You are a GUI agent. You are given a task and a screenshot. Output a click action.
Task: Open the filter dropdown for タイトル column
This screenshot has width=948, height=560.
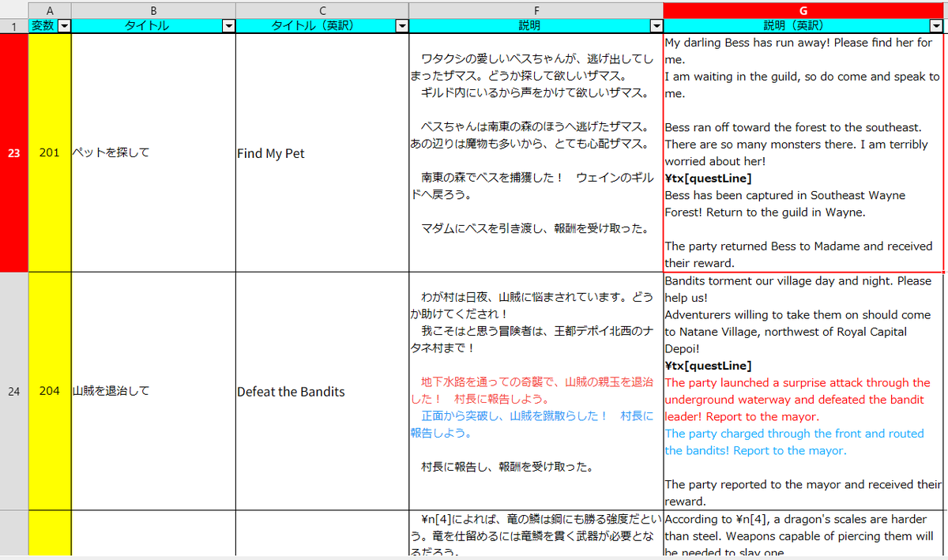tap(229, 26)
